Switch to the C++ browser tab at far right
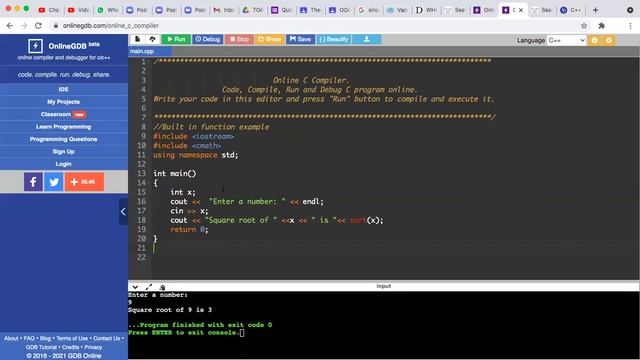 click(x=571, y=10)
